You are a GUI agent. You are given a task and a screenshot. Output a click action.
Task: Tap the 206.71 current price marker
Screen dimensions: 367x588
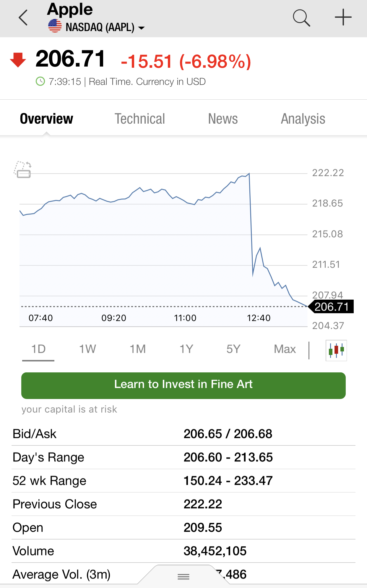(x=331, y=307)
